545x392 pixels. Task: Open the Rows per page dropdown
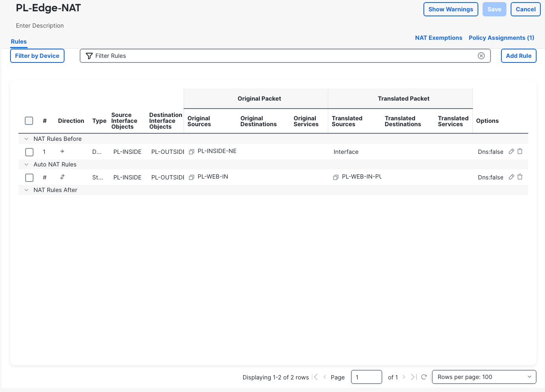coord(484,377)
